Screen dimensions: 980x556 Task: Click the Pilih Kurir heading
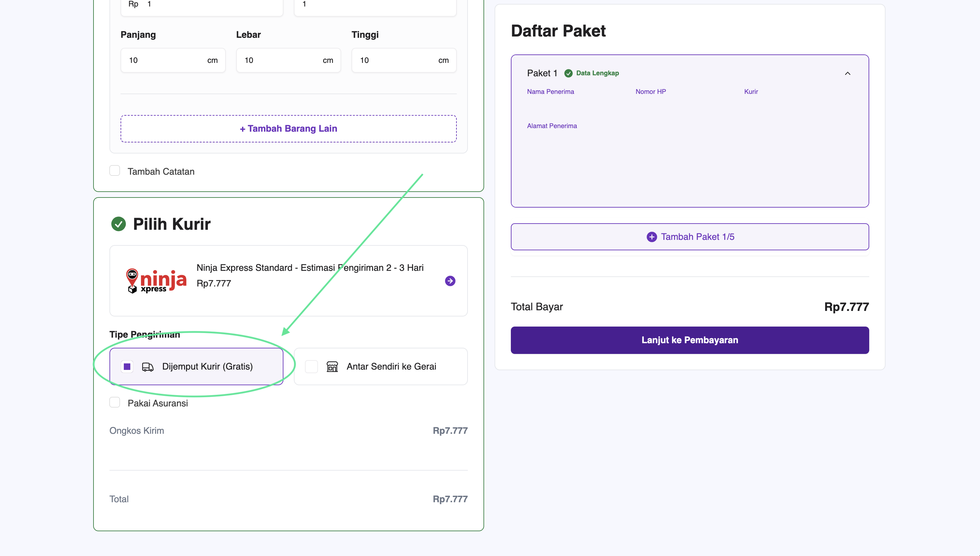[172, 224]
